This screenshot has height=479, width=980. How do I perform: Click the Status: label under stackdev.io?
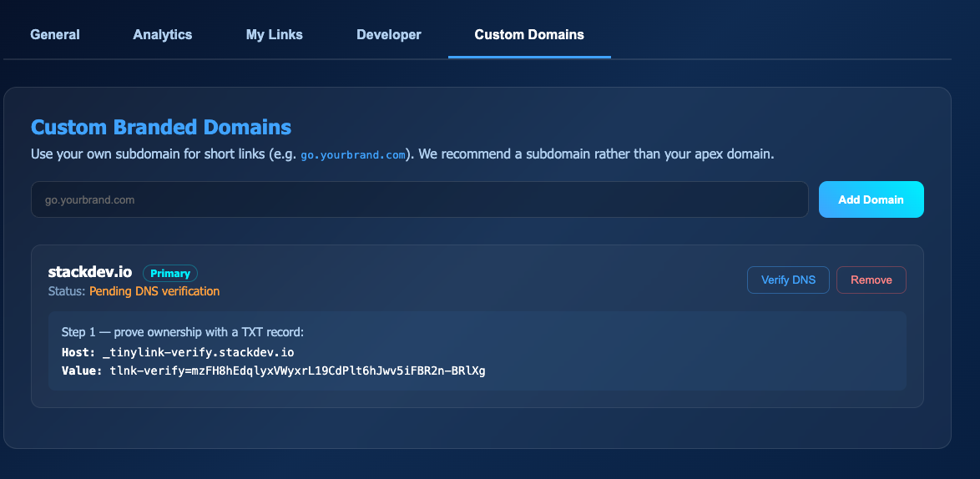[x=67, y=291]
